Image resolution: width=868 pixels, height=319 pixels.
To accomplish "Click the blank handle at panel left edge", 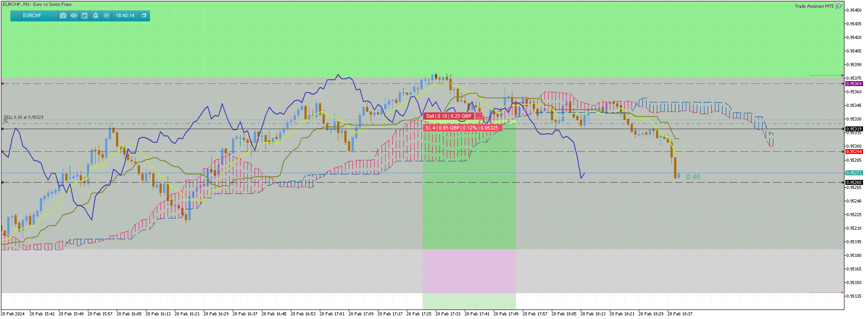I will pyautogui.click(x=16, y=15).
